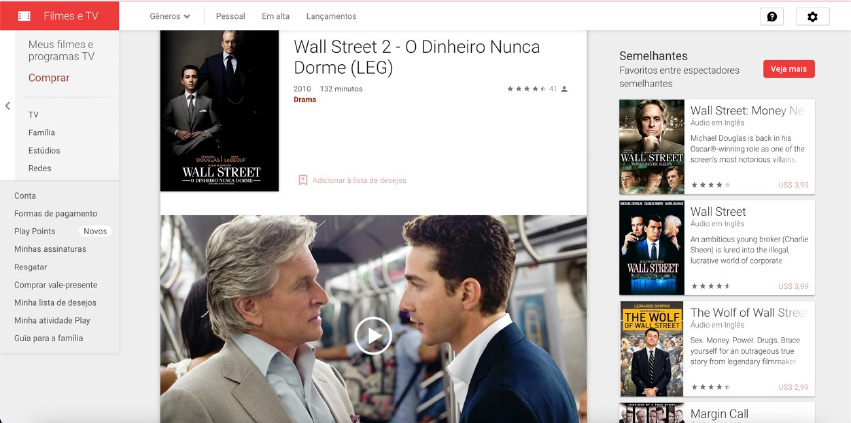Click the Wall Street 2 movie poster
This screenshot has width=851, height=423.
[x=219, y=110]
